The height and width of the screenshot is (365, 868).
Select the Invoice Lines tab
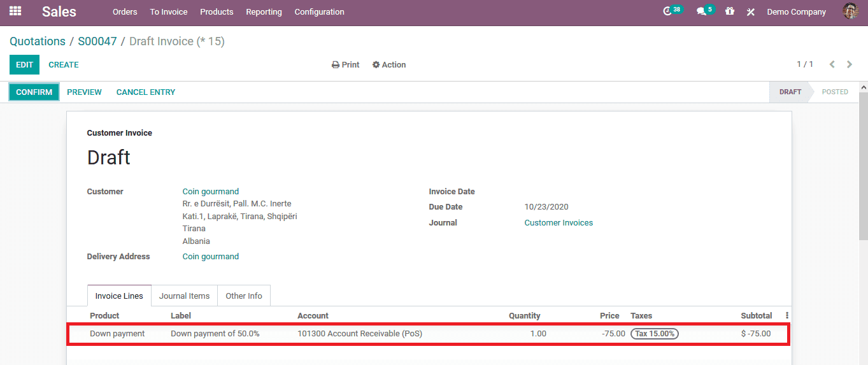[119, 296]
